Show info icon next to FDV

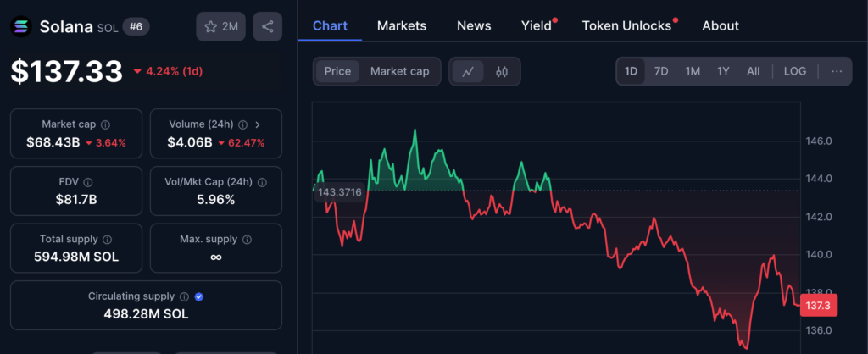coord(88,182)
